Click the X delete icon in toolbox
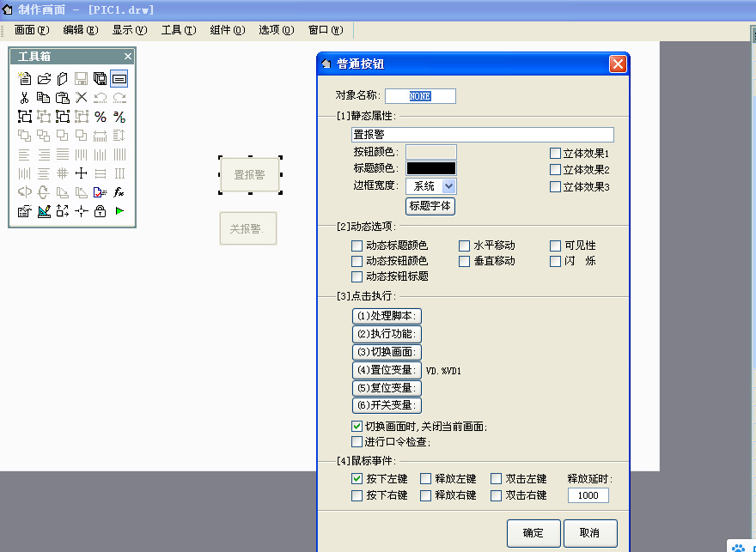The width and height of the screenshot is (756, 552). 82,98
